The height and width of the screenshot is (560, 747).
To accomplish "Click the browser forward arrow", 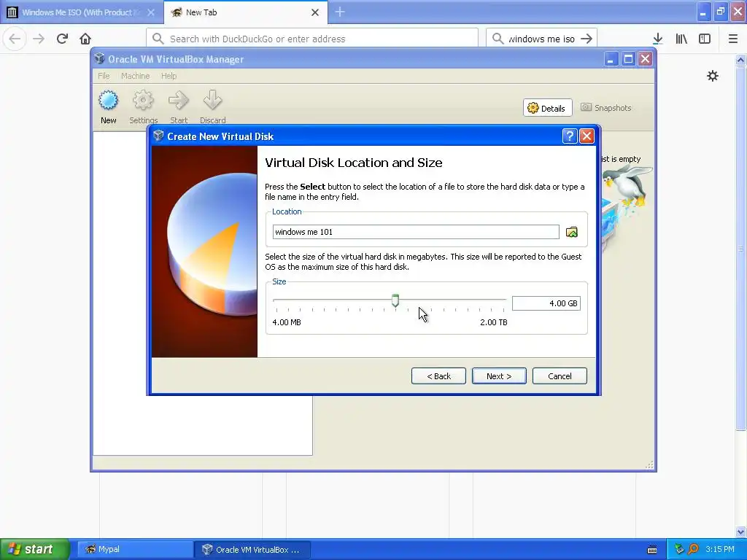I will [39, 39].
